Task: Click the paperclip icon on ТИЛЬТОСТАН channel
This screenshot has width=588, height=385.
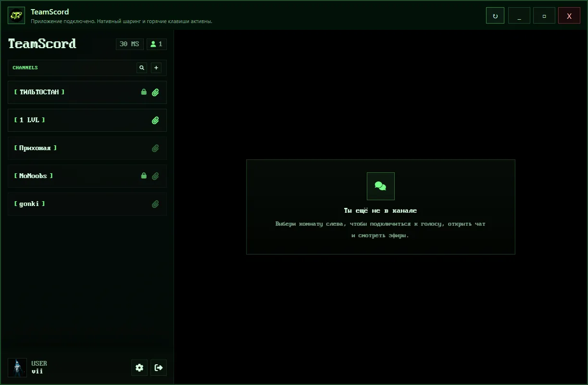Action: 155,92
